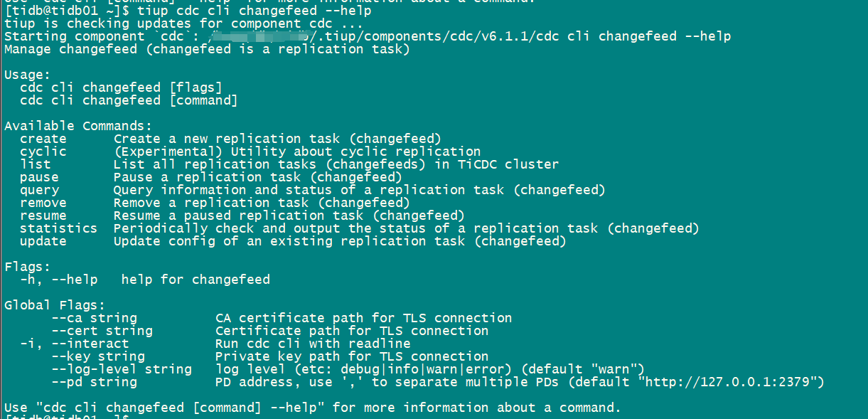Click the 'Usage:' heading
This screenshot has height=419, width=868.
[27, 75]
